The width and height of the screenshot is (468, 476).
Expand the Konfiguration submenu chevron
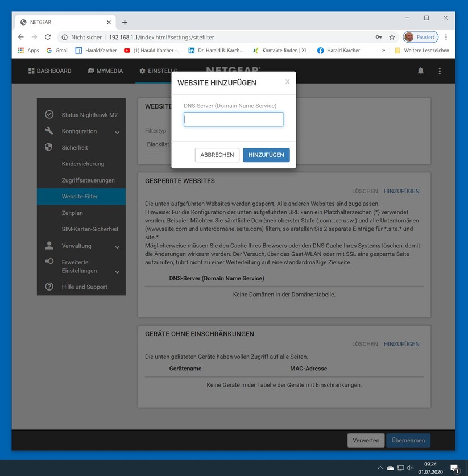coord(117,132)
